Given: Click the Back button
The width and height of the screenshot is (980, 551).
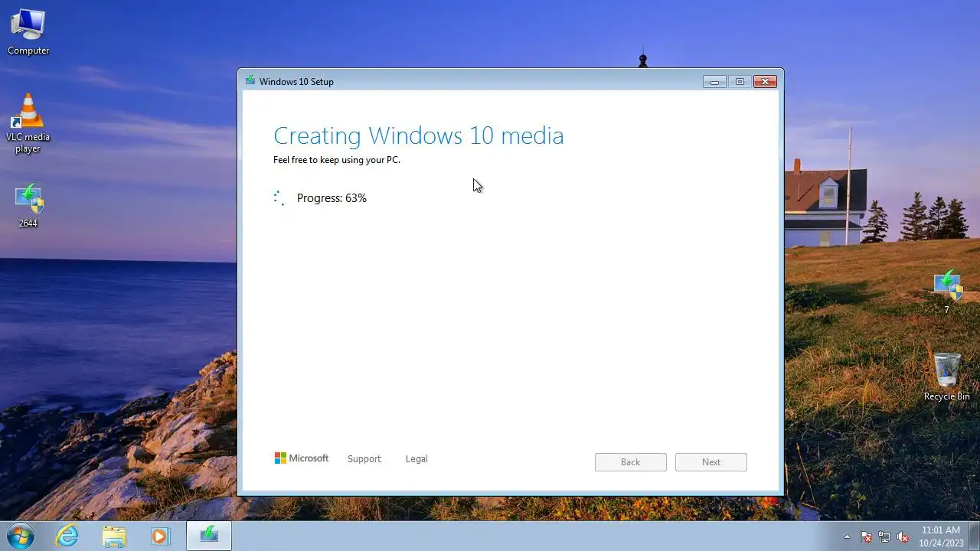Looking at the screenshot, I should click(631, 462).
